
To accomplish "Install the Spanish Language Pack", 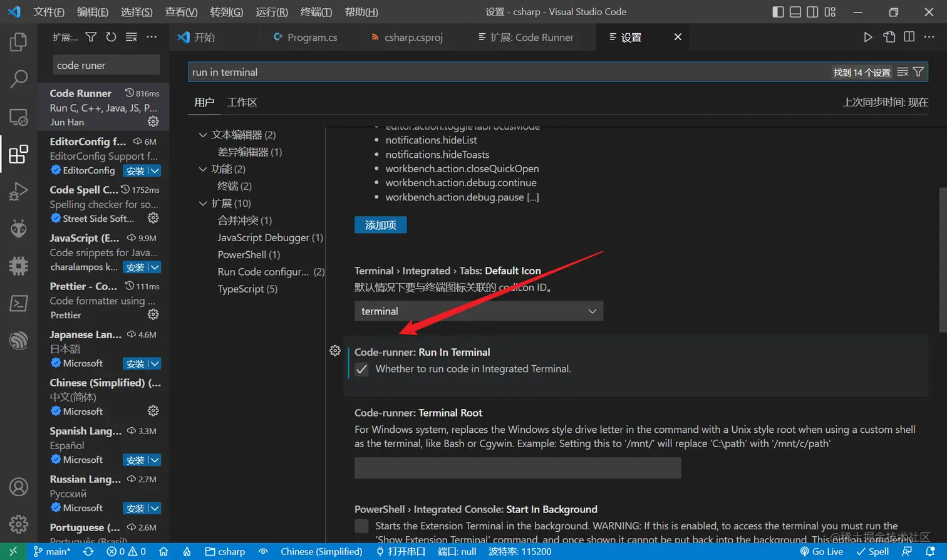I will tap(135, 460).
